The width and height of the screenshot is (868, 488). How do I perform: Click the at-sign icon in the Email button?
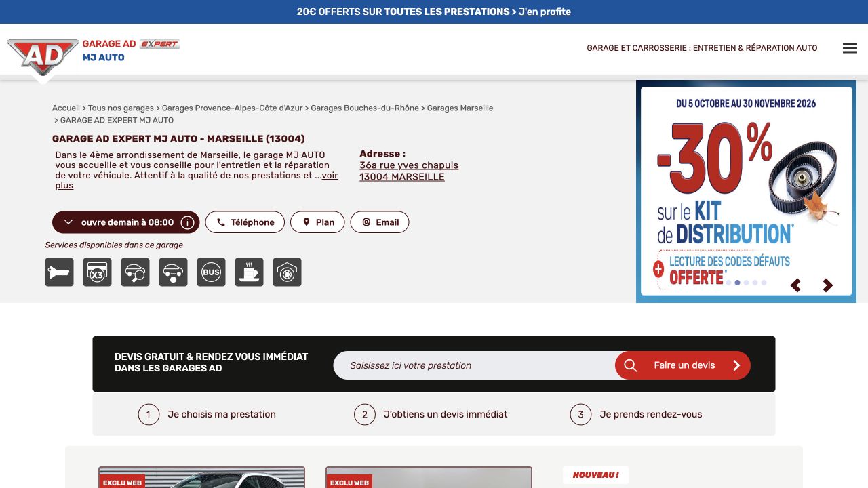pos(367,222)
